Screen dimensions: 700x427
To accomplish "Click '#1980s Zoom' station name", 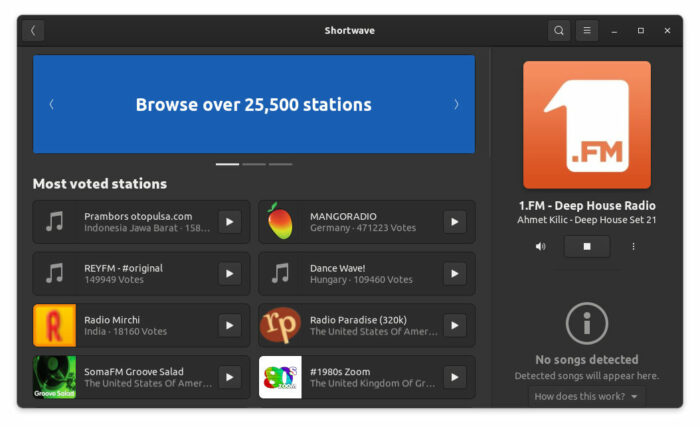I will [340, 372].
